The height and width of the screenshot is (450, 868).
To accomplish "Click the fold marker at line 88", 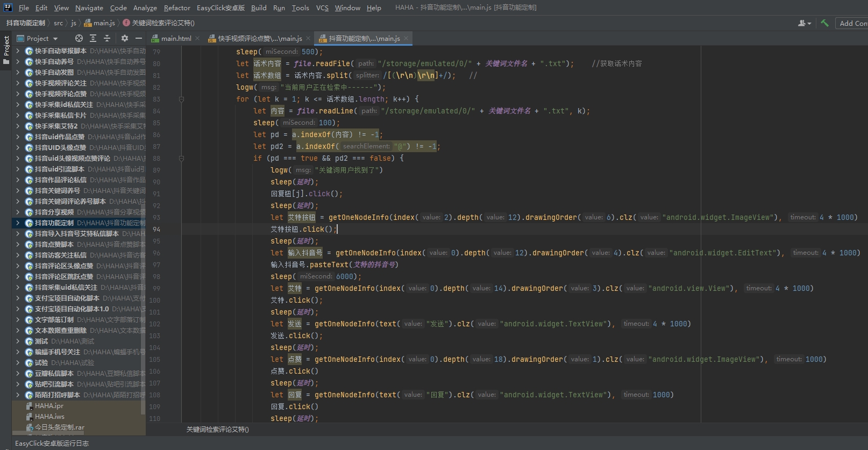I will tap(181, 159).
